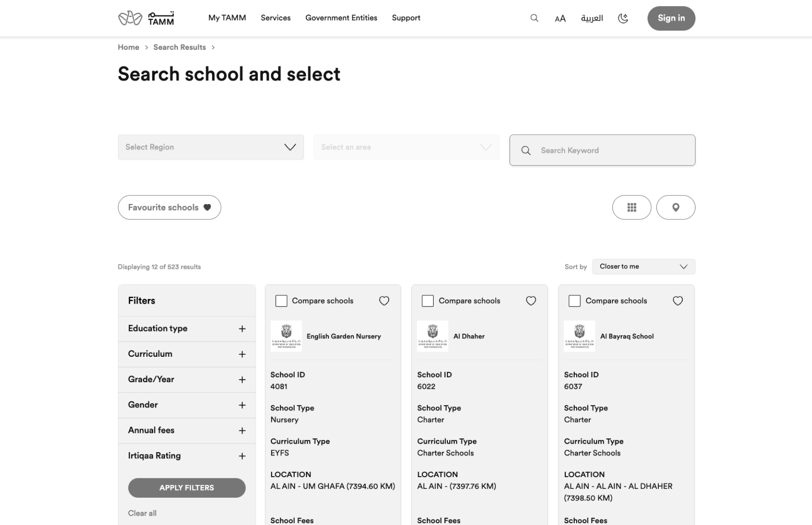Viewport: 812px width, 525px height.
Task: Favourite the Al Dhaher school
Action: click(x=531, y=301)
